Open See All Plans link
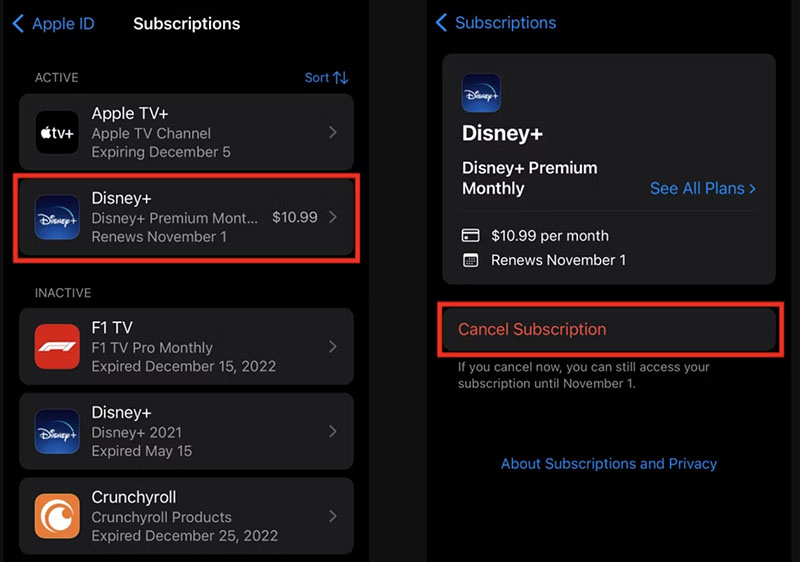 pyautogui.click(x=702, y=188)
